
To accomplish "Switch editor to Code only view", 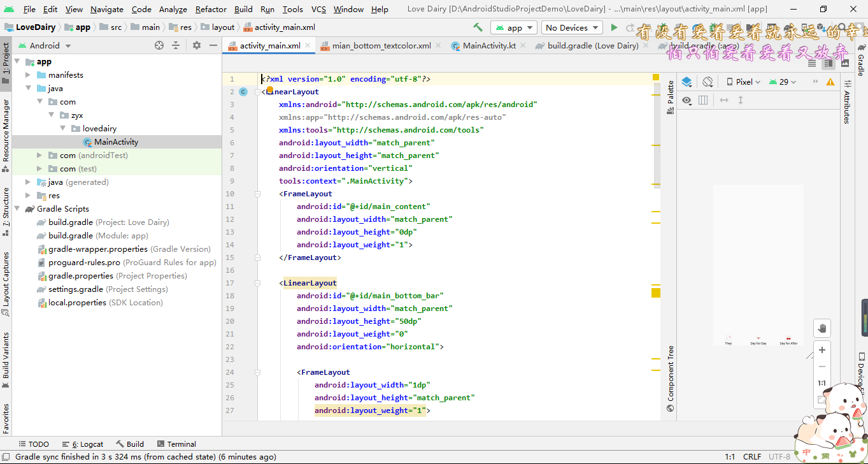I will (x=812, y=63).
